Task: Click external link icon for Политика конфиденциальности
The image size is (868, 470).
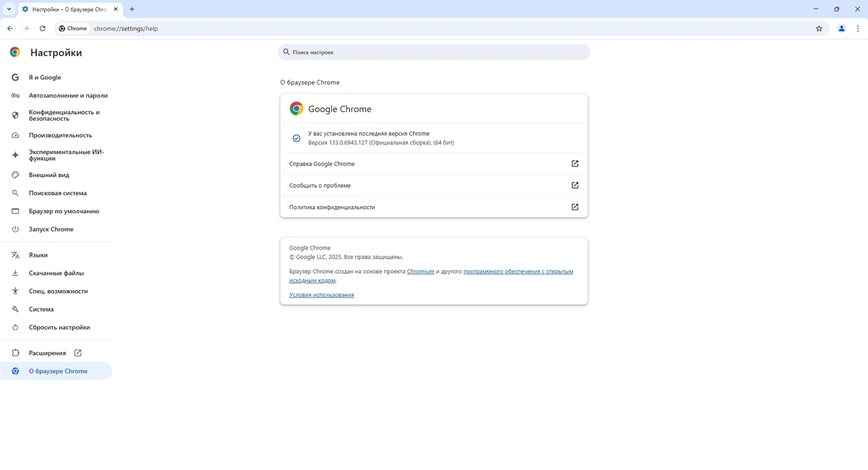Action: tap(575, 208)
